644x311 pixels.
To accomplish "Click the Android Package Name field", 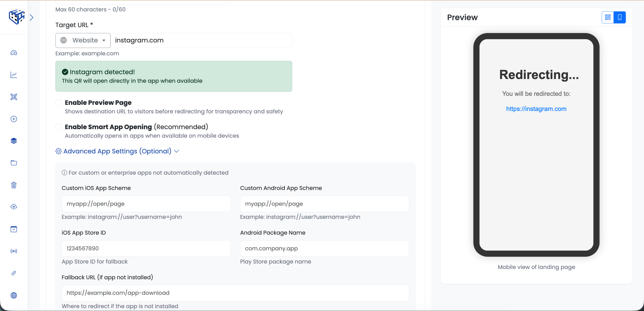I will point(324,248).
